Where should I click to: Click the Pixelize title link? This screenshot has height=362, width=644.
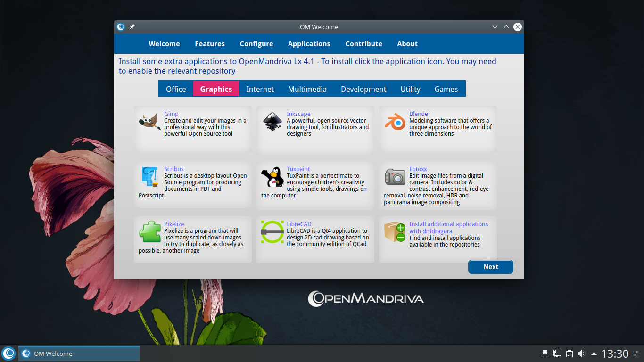pyautogui.click(x=174, y=224)
